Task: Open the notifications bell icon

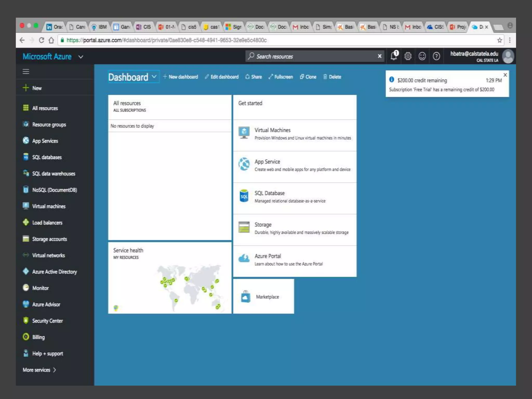Action: pyautogui.click(x=394, y=56)
